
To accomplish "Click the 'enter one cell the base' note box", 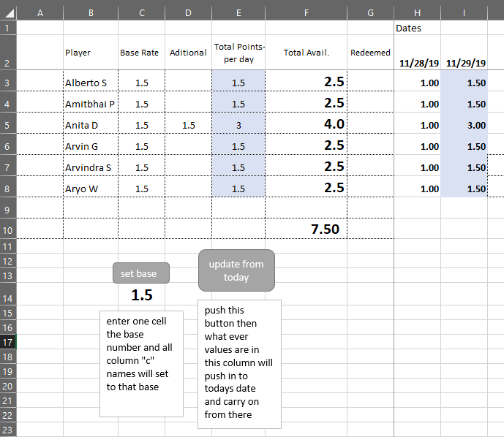I will (141, 364).
